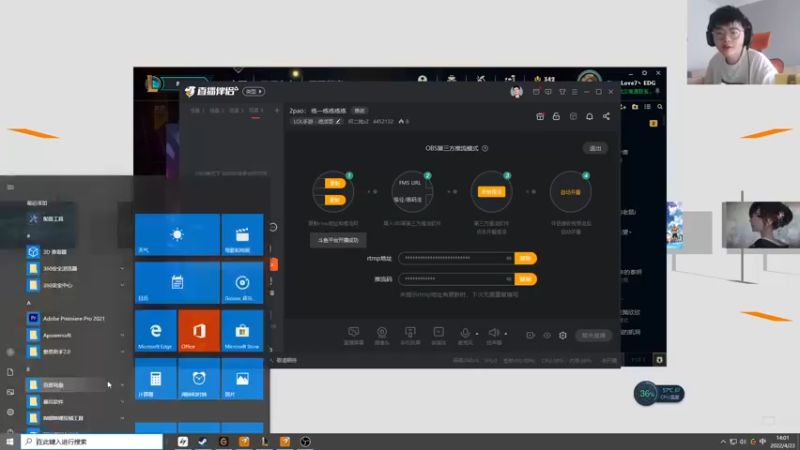Open the hamburger menu in streaming app
The height and width of the screenshot is (450, 800).
pyautogui.click(x=574, y=92)
